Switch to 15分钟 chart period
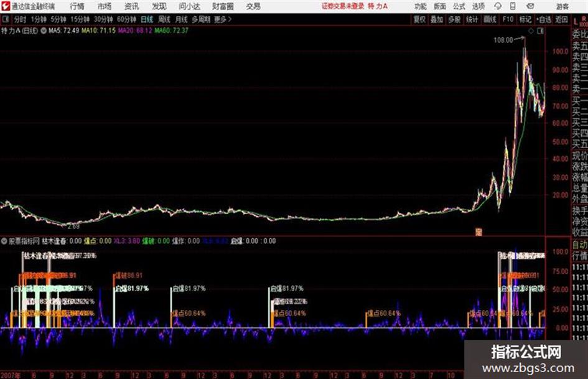 coord(80,19)
